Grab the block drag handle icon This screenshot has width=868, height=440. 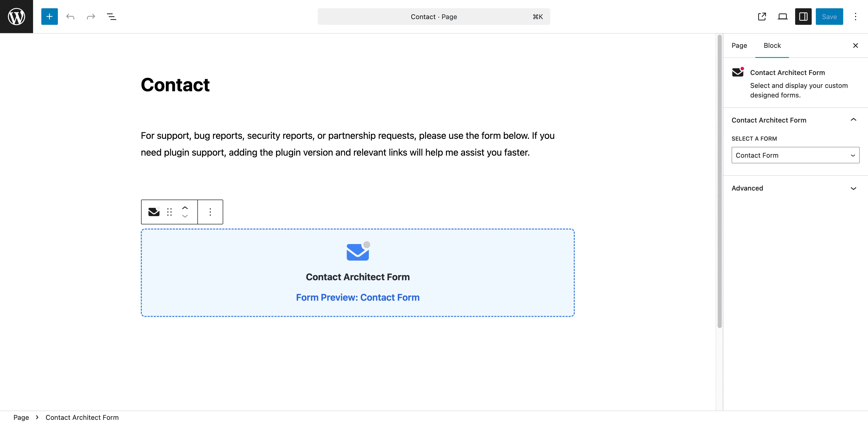tap(169, 212)
